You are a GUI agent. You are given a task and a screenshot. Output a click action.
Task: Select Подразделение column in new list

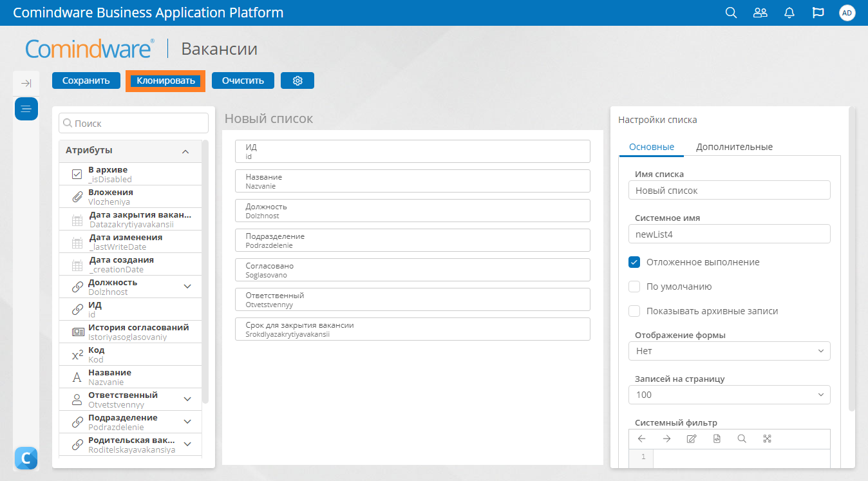[x=413, y=240]
